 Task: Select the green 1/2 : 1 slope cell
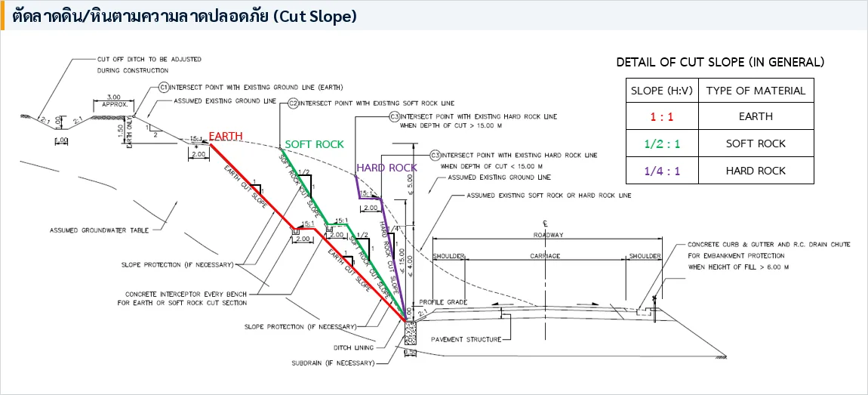point(662,143)
